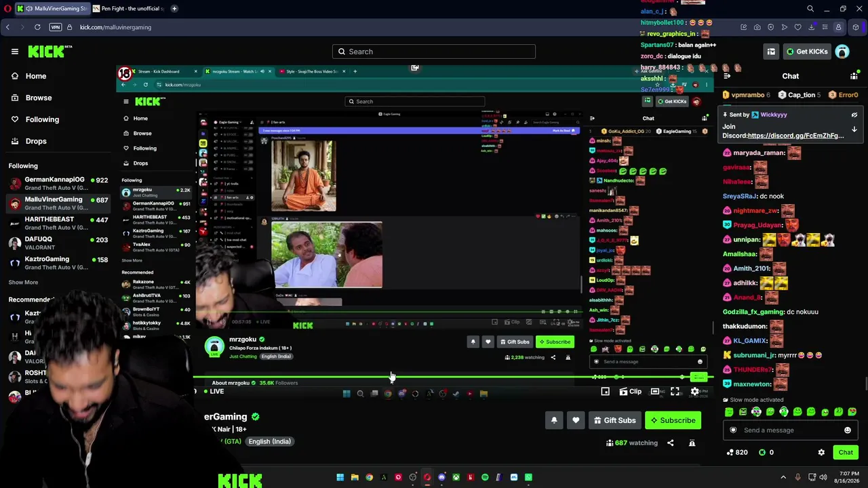Open the Kick shop icon beside Get KICKs
Screen dimensions: 868x488
click(x=771, y=52)
